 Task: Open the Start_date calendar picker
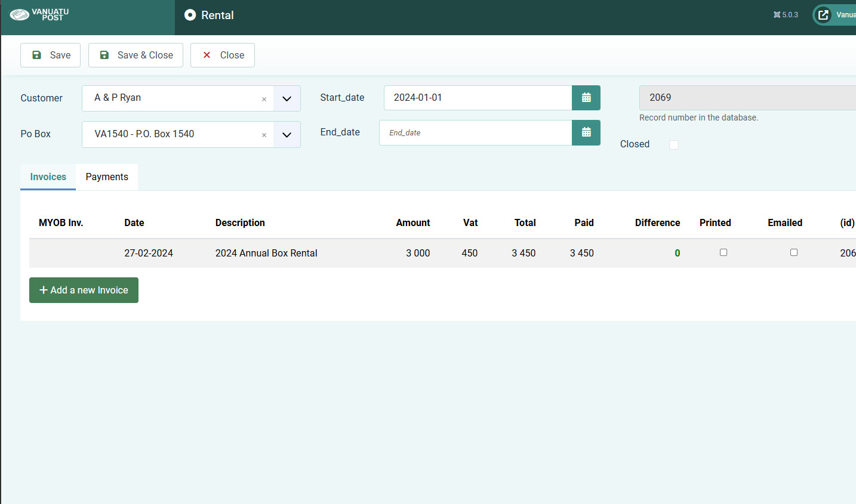[x=586, y=98]
